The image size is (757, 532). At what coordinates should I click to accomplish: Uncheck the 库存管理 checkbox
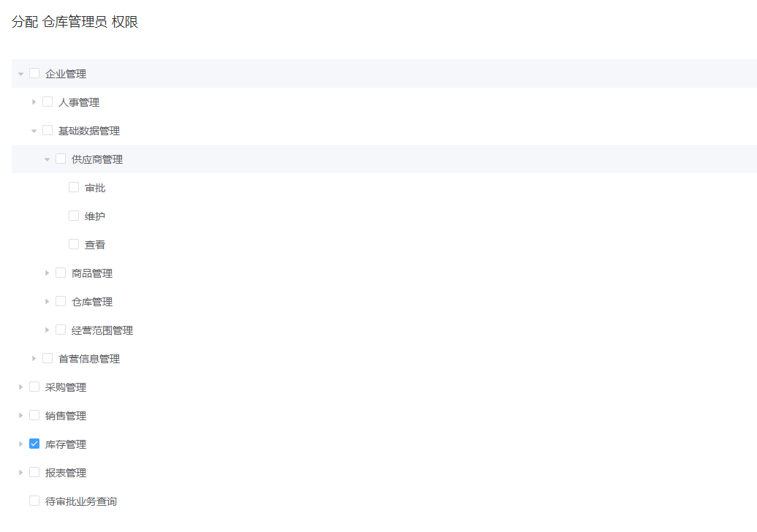pyautogui.click(x=34, y=444)
